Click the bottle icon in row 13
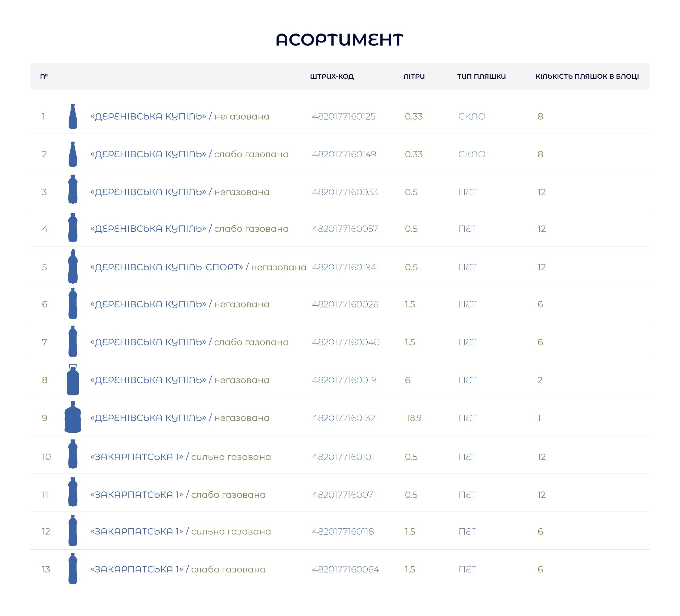 pyautogui.click(x=73, y=568)
